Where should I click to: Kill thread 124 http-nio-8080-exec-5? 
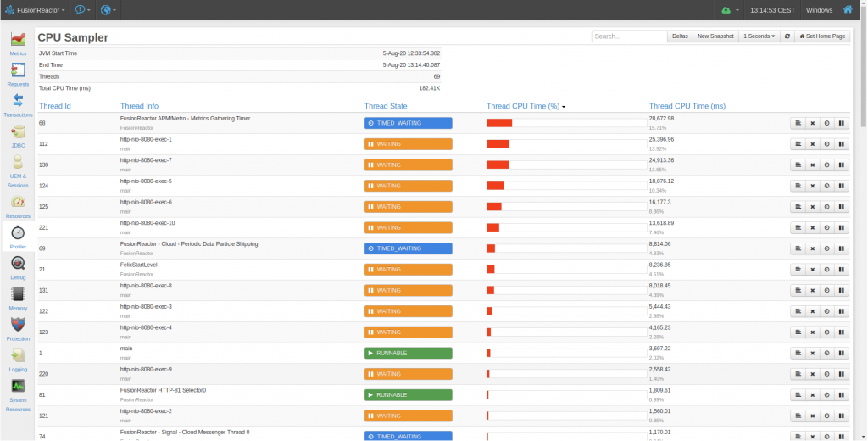[813, 186]
